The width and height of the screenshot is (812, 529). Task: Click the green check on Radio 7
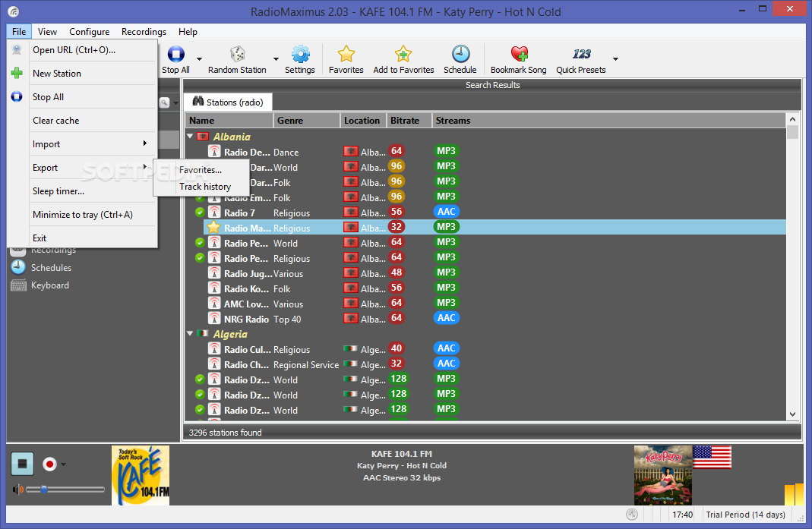pyautogui.click(x=199, y=213)
